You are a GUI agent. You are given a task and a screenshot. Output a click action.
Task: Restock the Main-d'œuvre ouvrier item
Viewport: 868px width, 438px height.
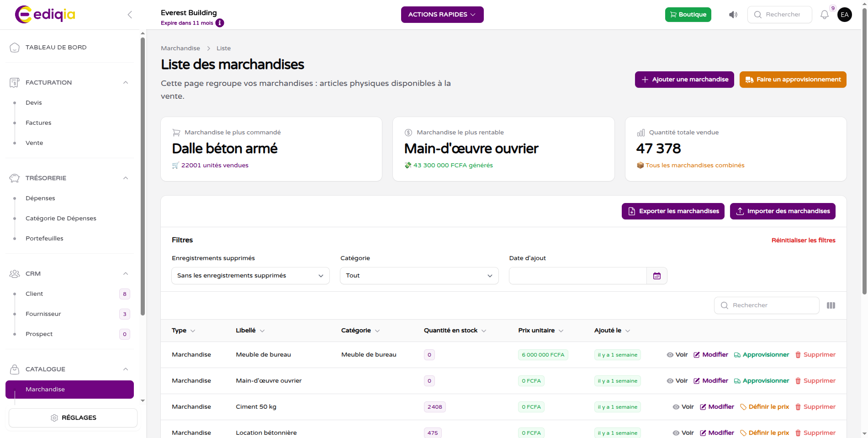tap(762, 381)
